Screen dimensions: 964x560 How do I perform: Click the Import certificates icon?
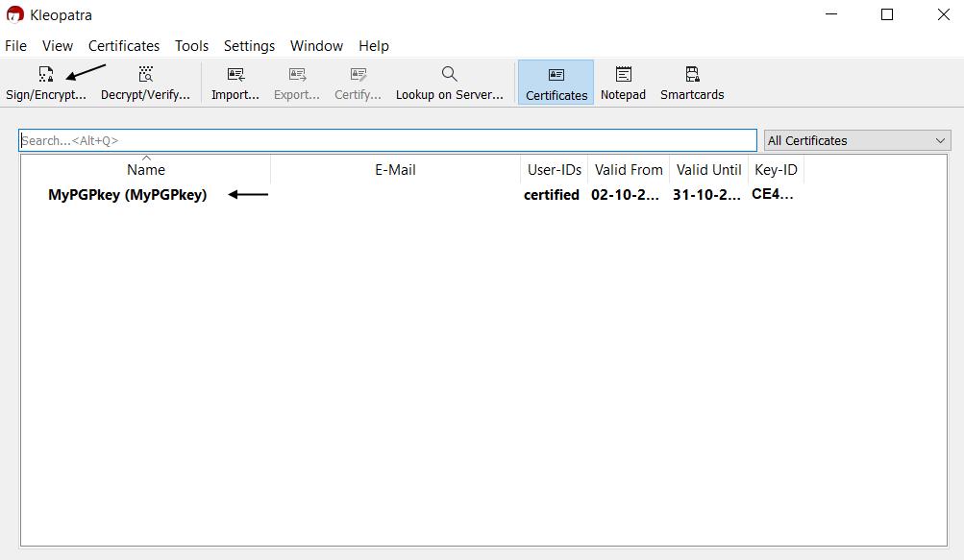click(x=235, y=83)
